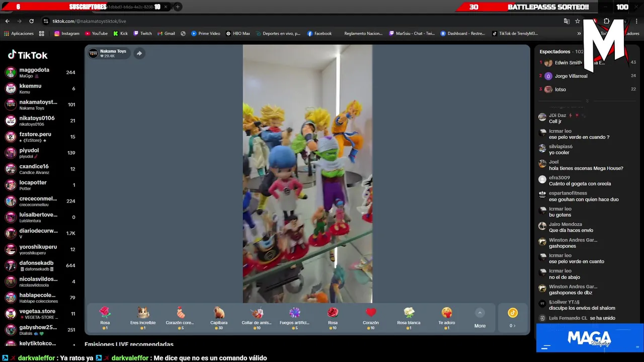
Task: Send the Rosa gift costing 10
Action: 333,318
